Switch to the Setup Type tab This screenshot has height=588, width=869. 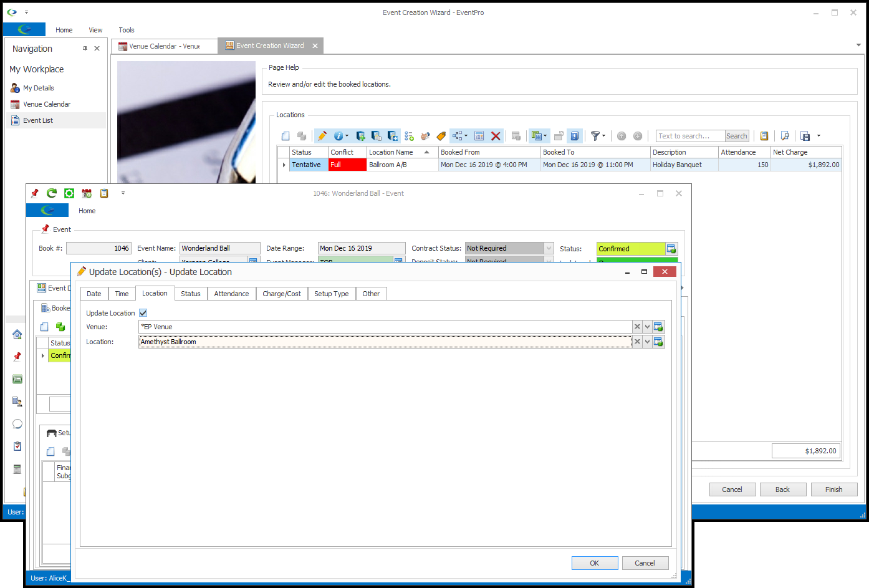(332, 294)
